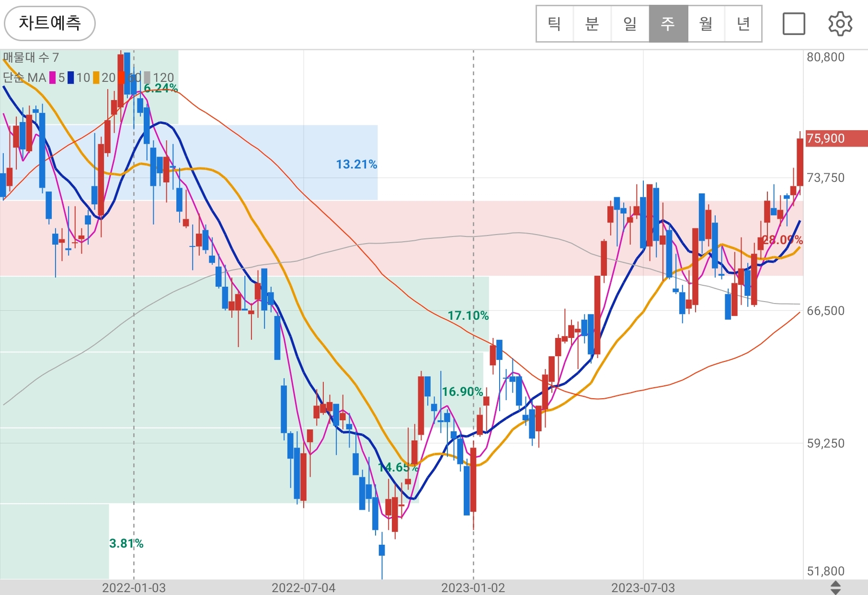Select the 년 period tab
The width and height of the screenshot is (868, 595).
tap(743, 23)
